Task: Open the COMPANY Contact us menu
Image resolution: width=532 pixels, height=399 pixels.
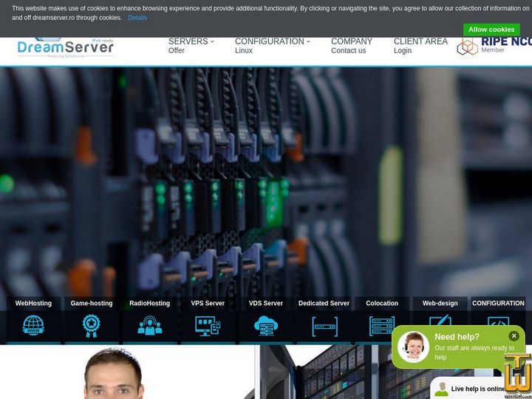Action: 351,46
